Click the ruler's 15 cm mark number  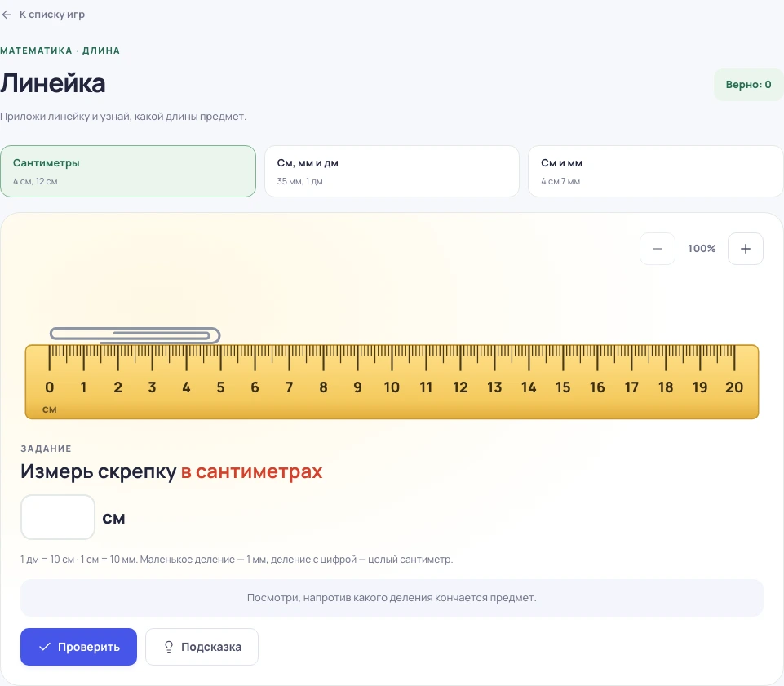[x=562, y=387]
